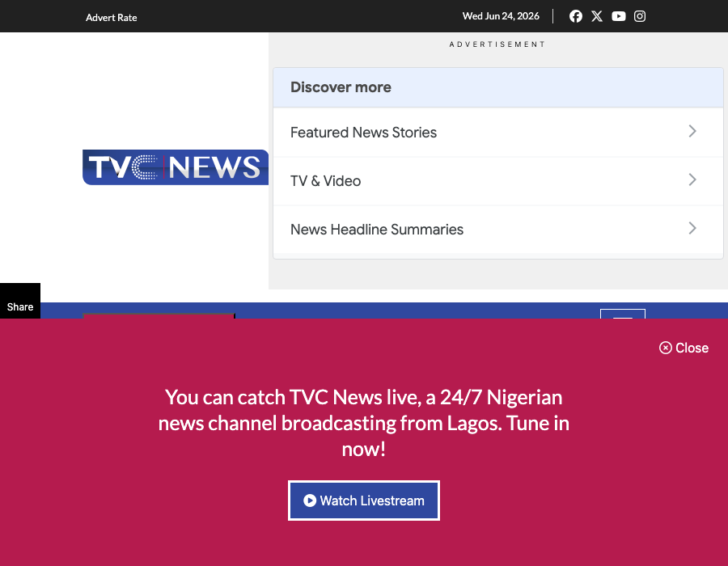Image resolution: width=728 pixels, height=566 pixels.
Task: Click the livestream banner message text
Action: tap(364, 423)
